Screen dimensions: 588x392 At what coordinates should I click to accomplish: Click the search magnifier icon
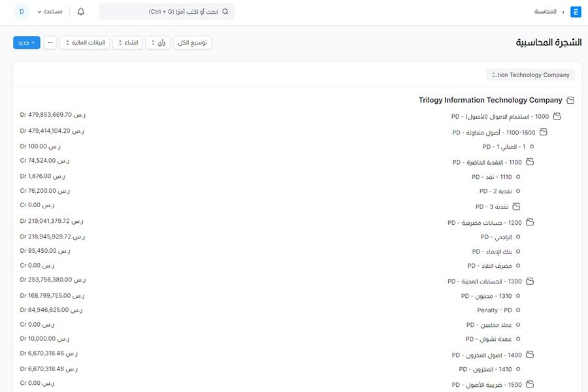coord(225,12)
